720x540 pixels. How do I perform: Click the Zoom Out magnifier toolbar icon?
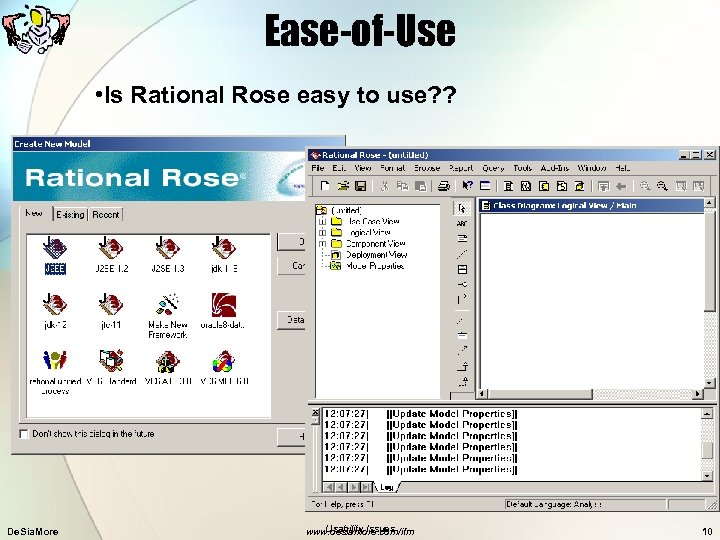point(663,186)
